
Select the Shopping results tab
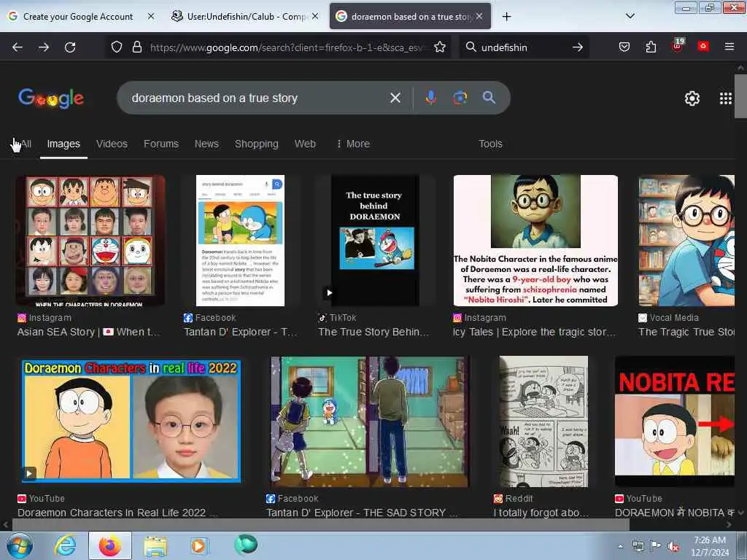pyautogui.click(x=256, y=144)
